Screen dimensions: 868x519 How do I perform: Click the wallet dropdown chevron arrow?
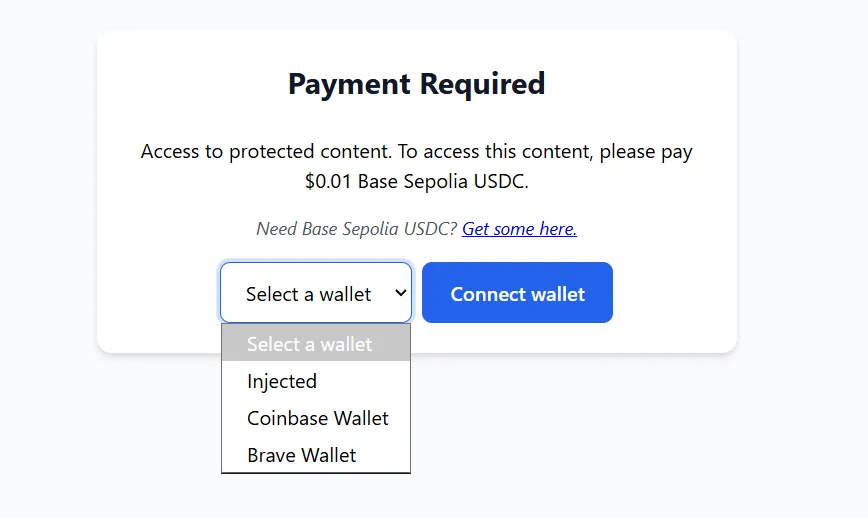point(400,293)
